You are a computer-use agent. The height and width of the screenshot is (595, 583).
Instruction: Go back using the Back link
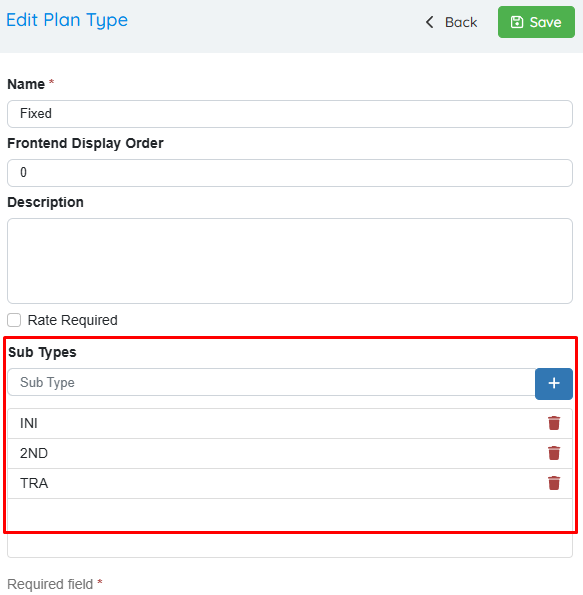[x=451, y=22]
